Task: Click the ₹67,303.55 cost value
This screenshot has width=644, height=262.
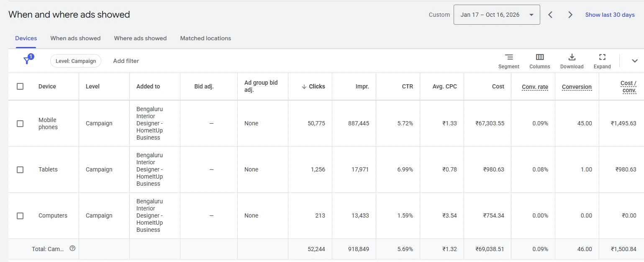Action: (490, 123)
